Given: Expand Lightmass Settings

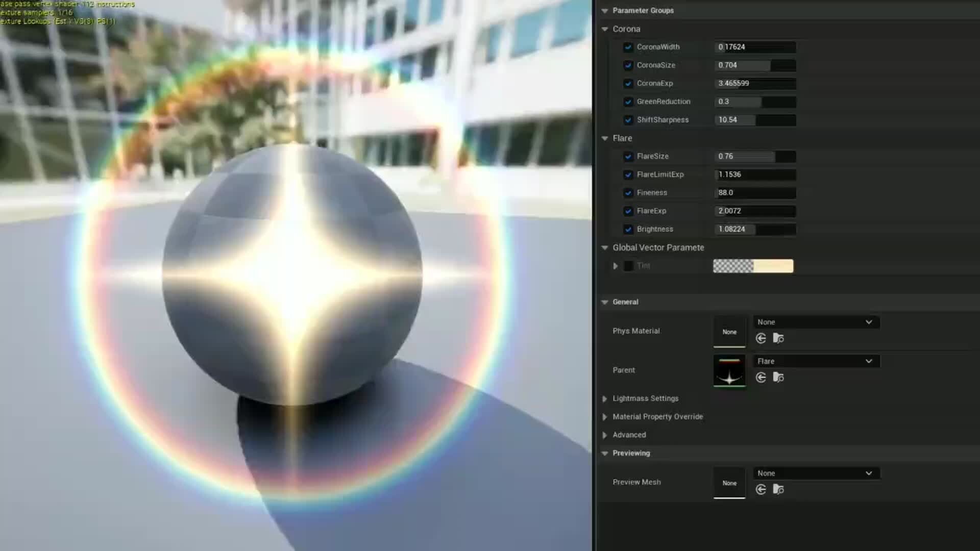Looking at the screenshot, I should [x=605, y=398].
